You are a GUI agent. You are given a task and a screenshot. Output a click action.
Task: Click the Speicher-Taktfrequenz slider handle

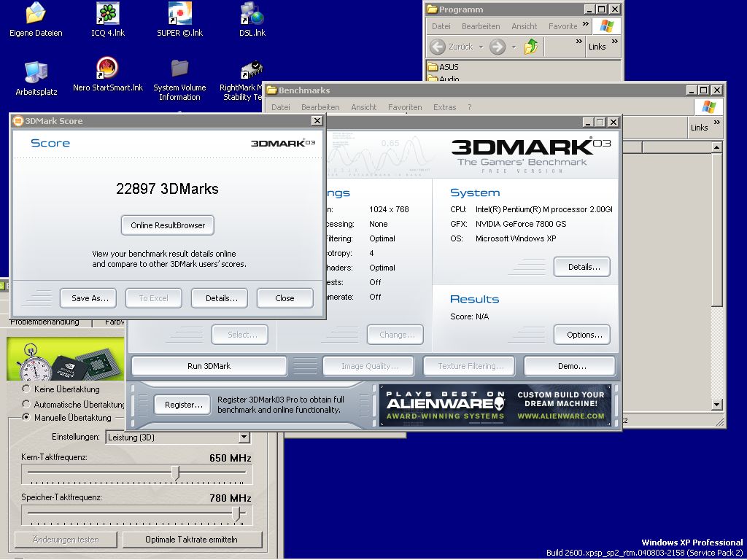click(236, 514)
